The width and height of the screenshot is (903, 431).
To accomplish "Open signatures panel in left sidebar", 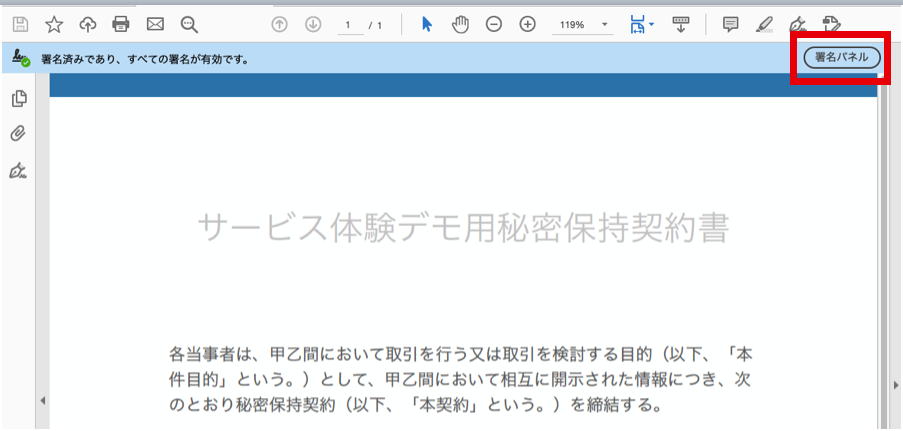I will tap(19, 171).
